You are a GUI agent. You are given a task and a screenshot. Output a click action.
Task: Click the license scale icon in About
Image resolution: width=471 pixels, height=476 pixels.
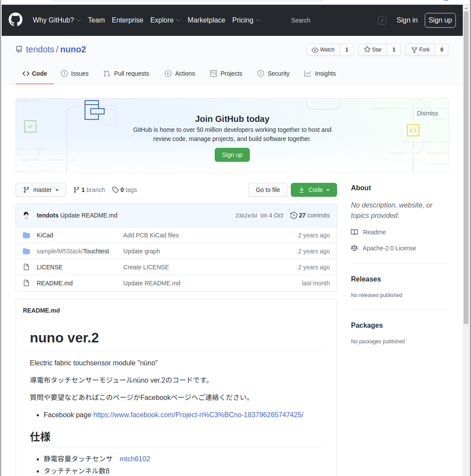354,248
